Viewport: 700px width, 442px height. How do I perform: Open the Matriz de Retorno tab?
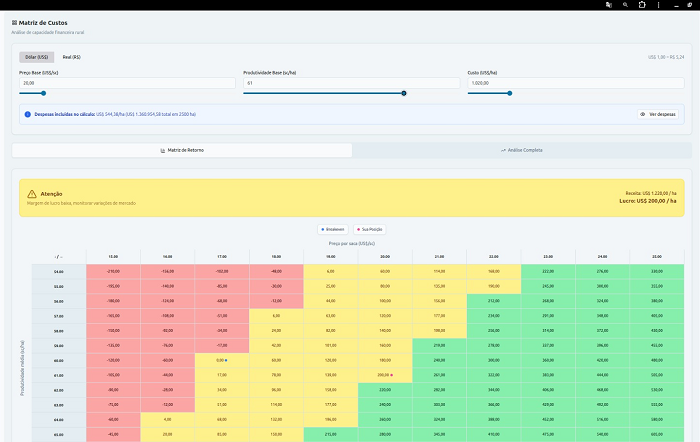pyautogui.click(x=182, y=150)
